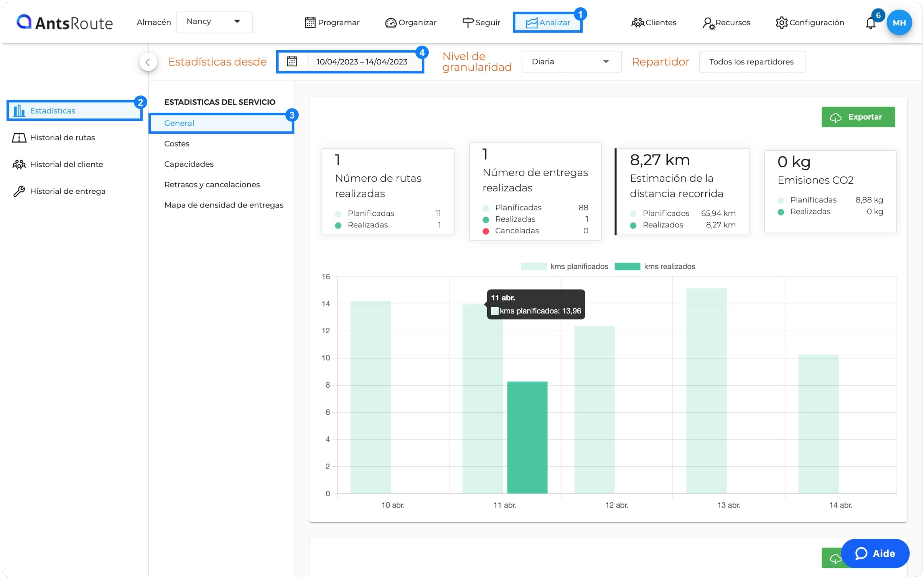The image size is (924, 579).
Task: Expand the Nancy warehouse dropdown
Action: coord(214,22)
